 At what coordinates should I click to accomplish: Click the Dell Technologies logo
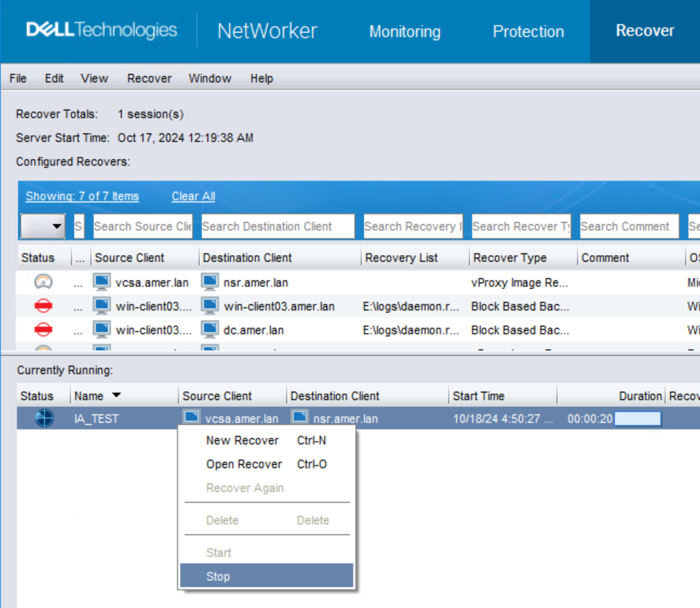point(102,30)
